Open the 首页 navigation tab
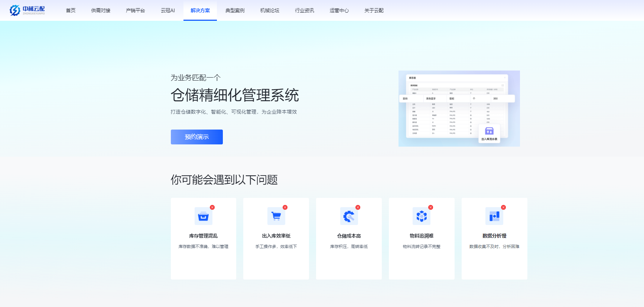Image resolution: width=644 pixels, height=307 pixels. click(71, 10)
